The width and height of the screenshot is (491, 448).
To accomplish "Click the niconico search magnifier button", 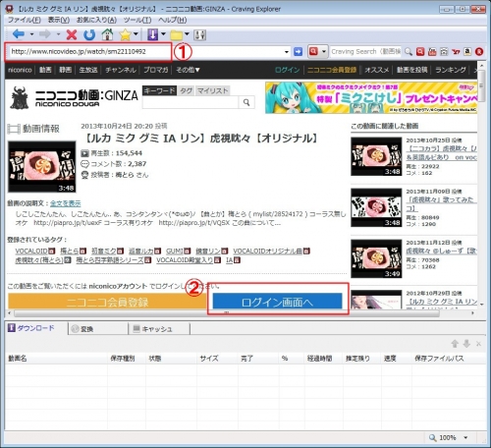I will [x=246, y=102].
